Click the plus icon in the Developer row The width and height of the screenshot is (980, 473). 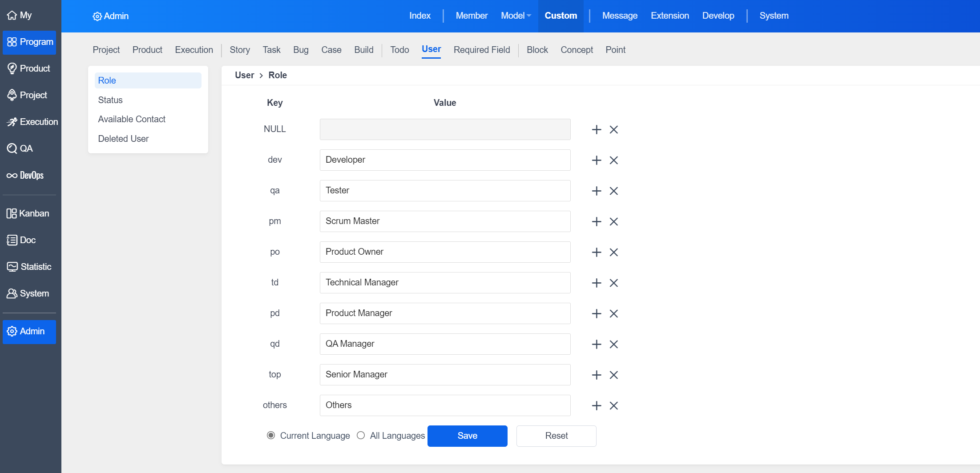[597, 160]
